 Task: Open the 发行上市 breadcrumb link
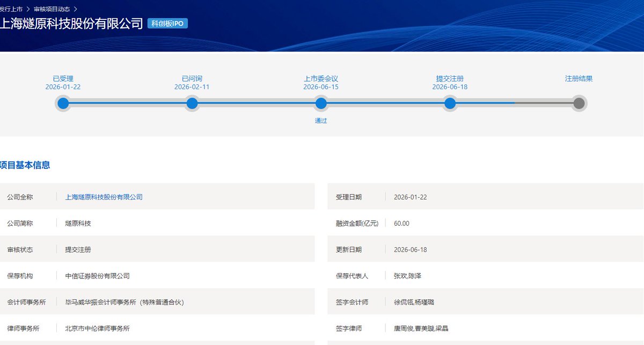(11, 9)
